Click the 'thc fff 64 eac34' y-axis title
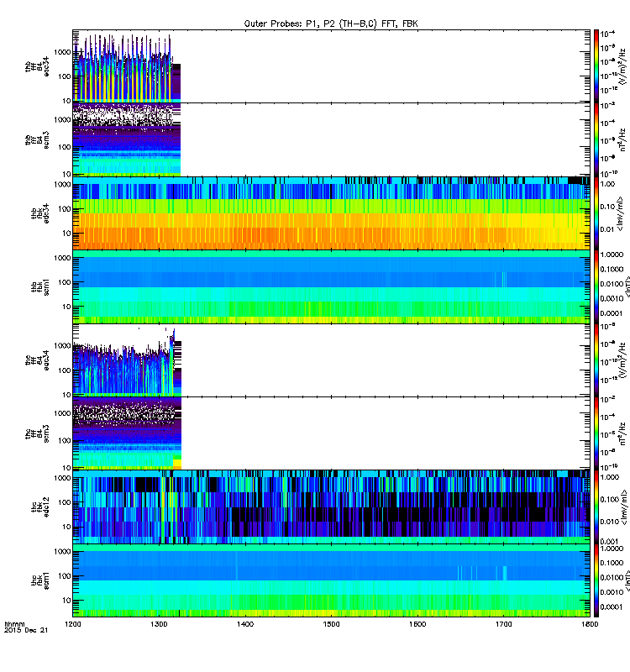 click(x=37, y=360)
